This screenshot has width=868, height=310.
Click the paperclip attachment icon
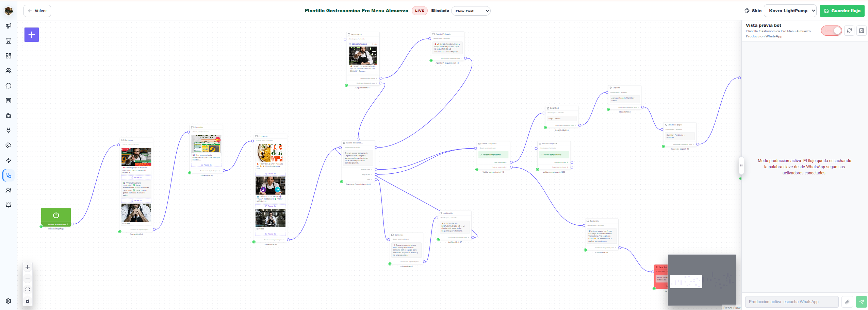pos(847,302)
